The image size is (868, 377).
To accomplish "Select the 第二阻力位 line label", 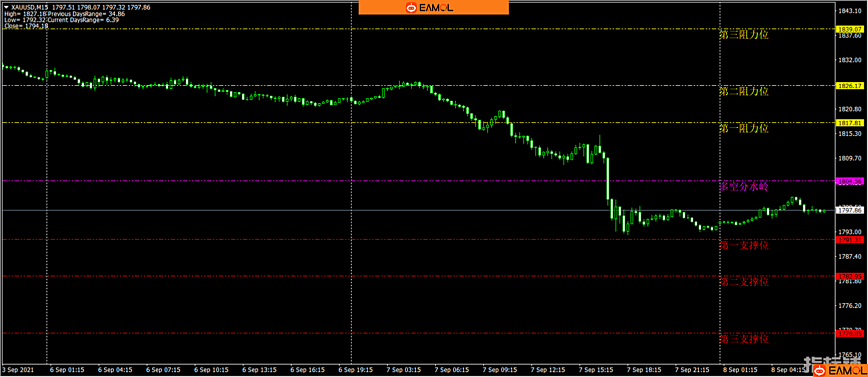I will [x=744, y=91].
